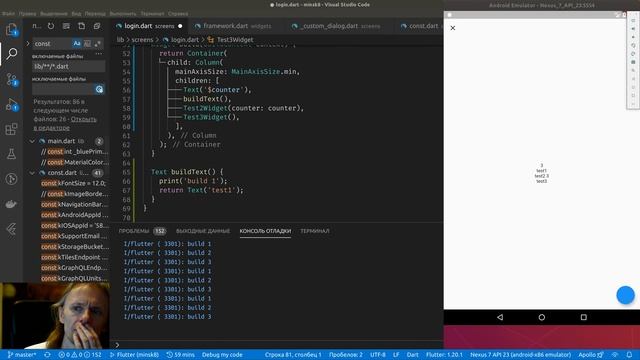Select result 'const kTilesEndpoint'
Screen dimensions: 640x360
pyautogui.click(x=74, y=258)
